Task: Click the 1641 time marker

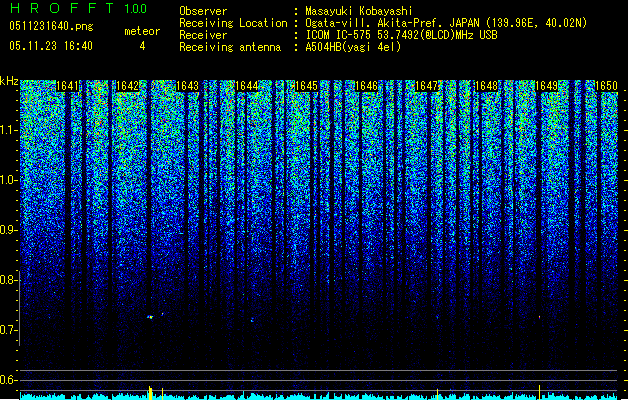Action: pos(67,86)
